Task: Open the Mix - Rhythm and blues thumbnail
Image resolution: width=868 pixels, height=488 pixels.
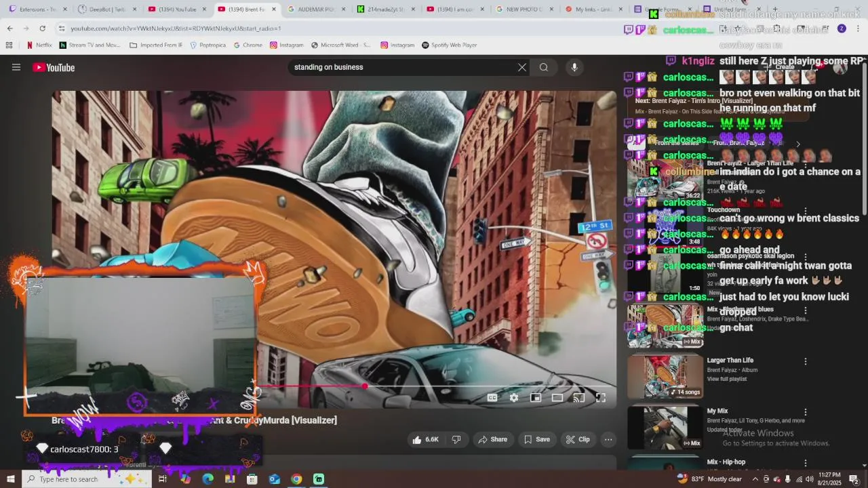Action: tap(665, 326)
